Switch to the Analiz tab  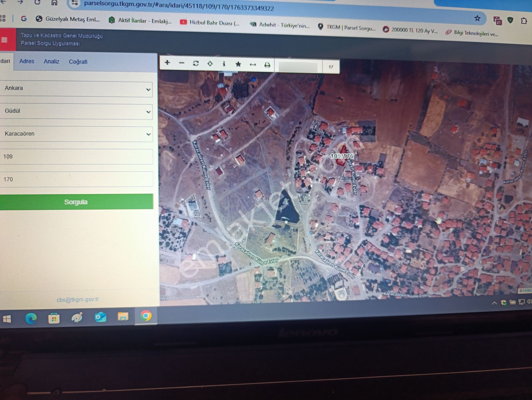[x=52, y=61]
